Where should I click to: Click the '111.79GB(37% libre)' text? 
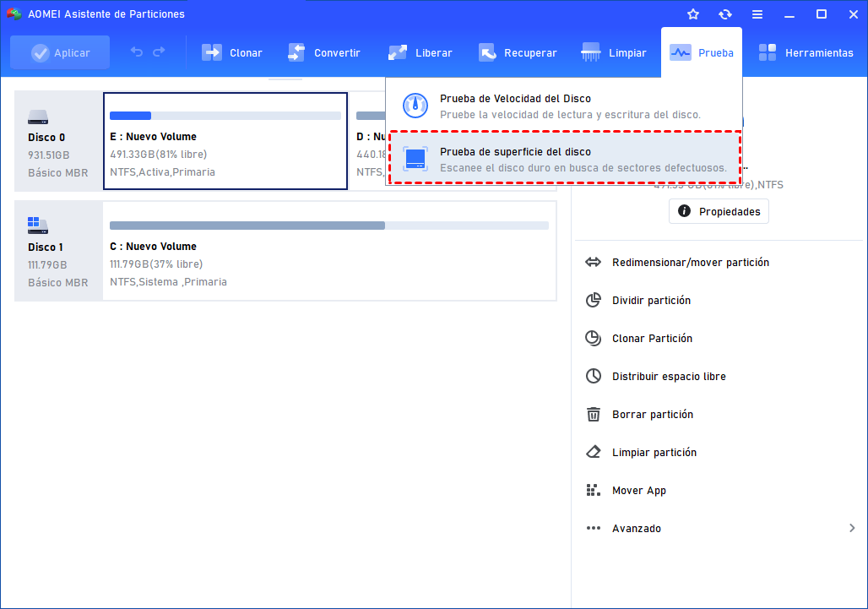[x=156, y=264]
